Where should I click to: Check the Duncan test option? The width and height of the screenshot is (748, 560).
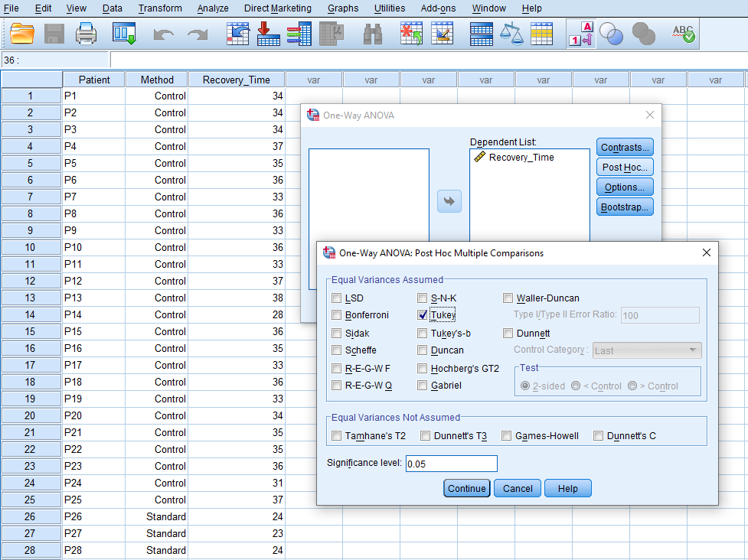pyautogui.click(x=422, y=350)
